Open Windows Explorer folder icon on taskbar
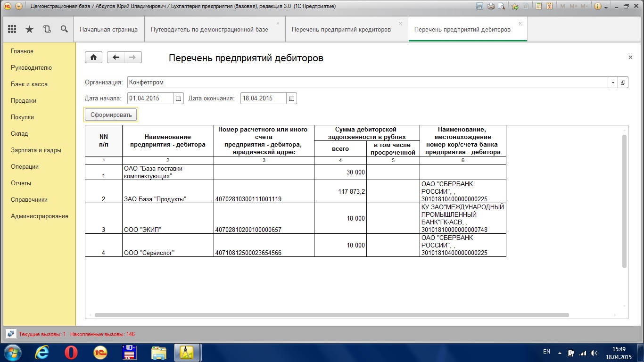This screenshot has height=362, width=644. (x=158, y=352)
